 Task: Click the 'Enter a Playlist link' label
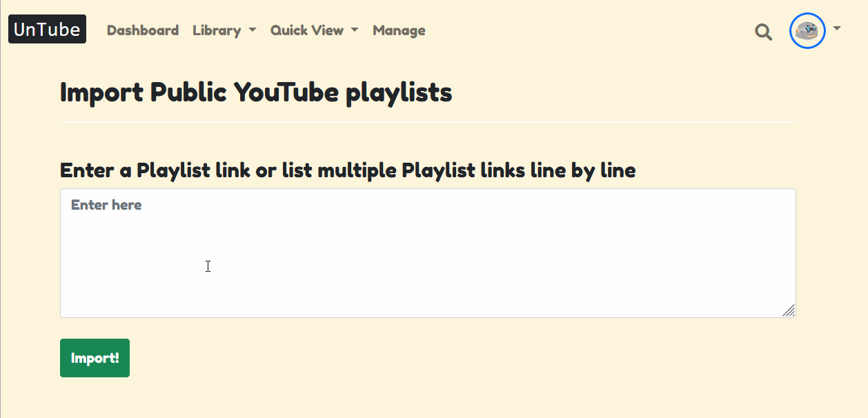(348, 170)
